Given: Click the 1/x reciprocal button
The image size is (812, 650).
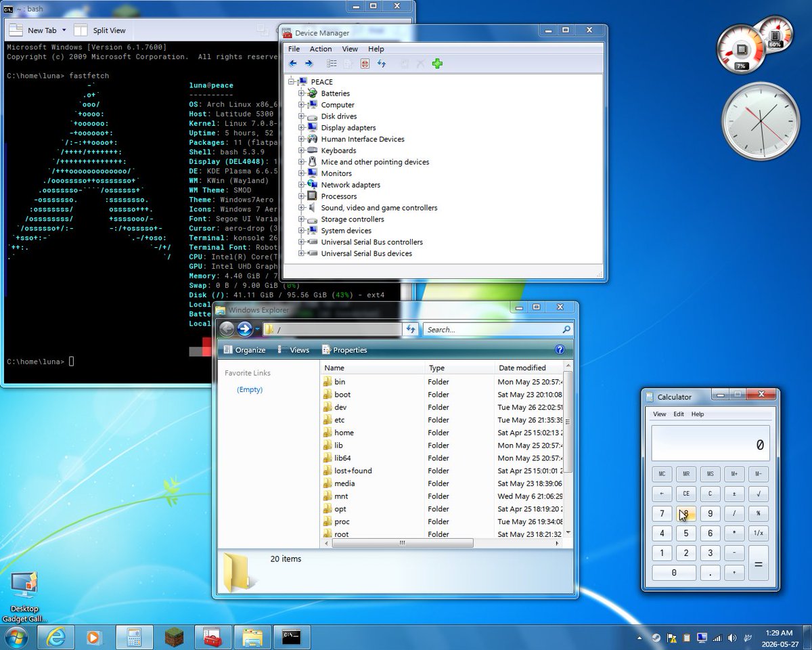Looking at the screenshot, I should point(758,533).
